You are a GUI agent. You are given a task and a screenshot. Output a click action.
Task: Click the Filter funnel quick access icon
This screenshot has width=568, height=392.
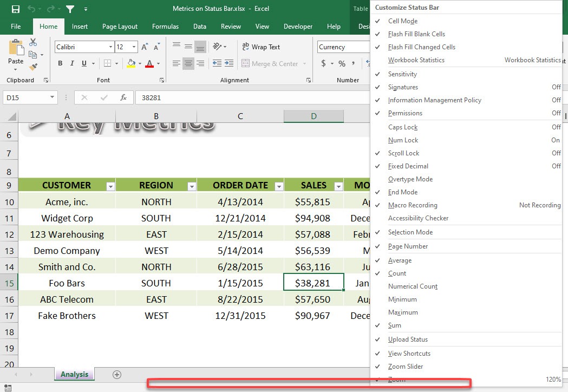pyautogui.click(x=70, y=9)
